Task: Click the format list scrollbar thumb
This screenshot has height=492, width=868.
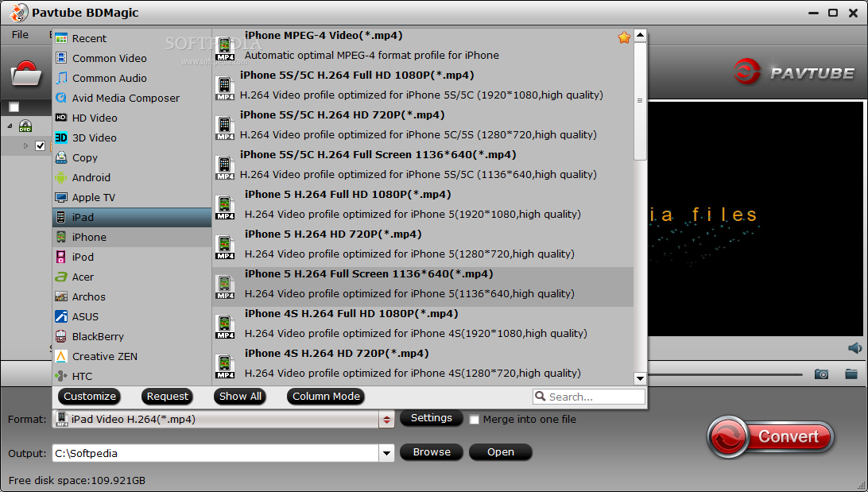Action: 640,101
